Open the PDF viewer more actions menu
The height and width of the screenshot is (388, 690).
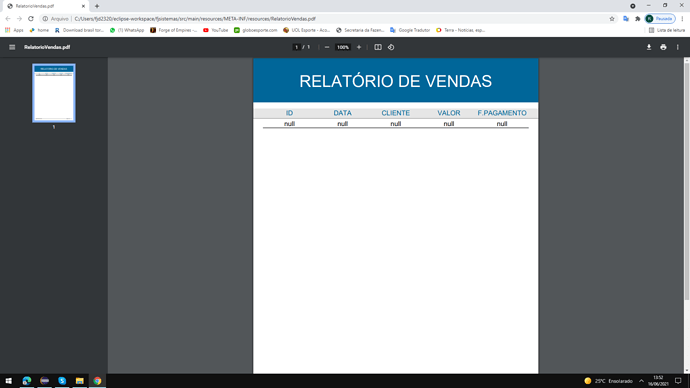pos(678,47)
